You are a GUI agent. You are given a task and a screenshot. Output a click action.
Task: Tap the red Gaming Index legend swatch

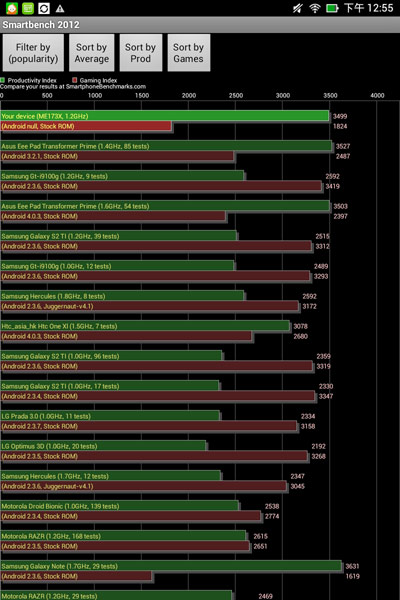point(75,80)
